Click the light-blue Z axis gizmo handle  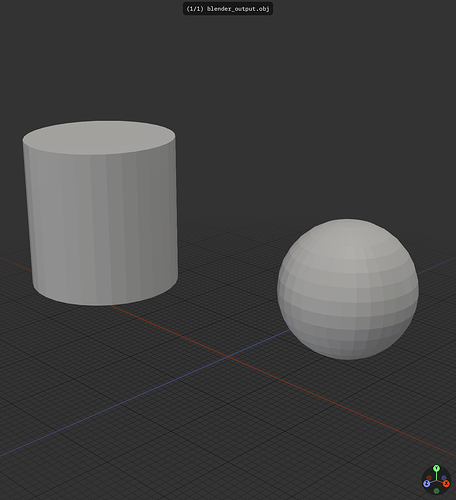pyautogui.click(x=426, y=484)
